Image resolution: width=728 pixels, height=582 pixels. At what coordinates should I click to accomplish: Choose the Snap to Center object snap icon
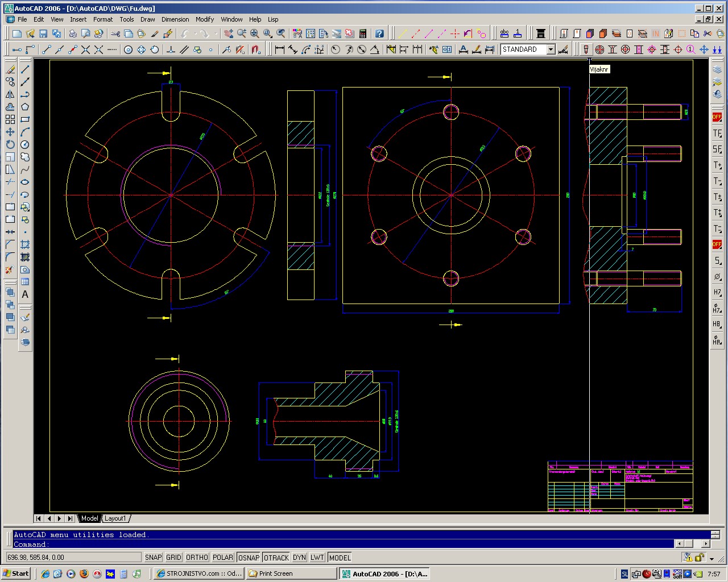point(128,49)
